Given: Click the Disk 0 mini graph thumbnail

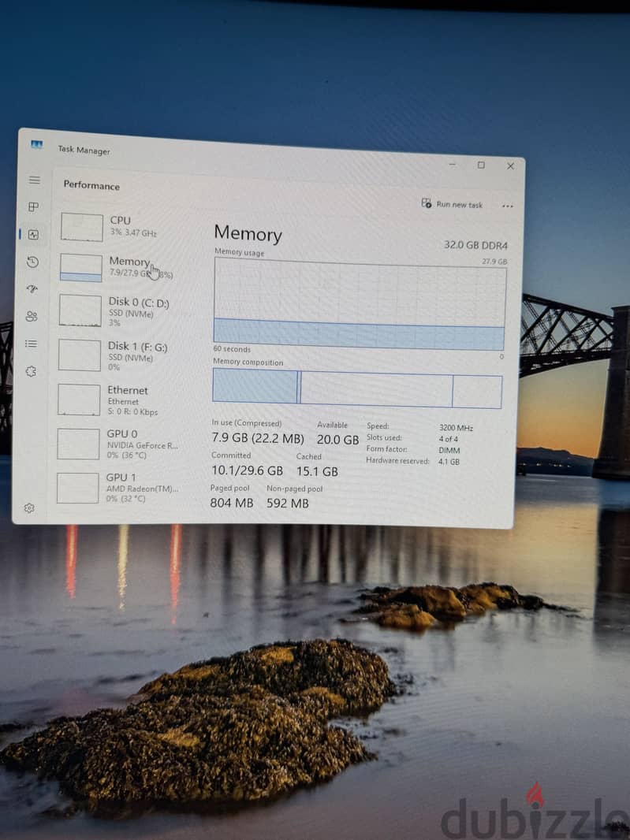Looking at the screenshot, I should click(80, 310).
